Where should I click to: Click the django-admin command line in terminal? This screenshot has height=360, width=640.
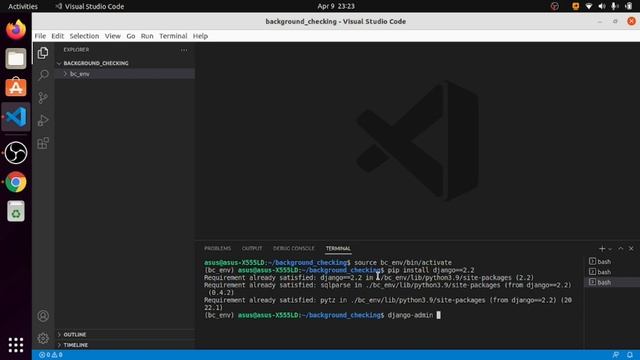tap(322, 315)
